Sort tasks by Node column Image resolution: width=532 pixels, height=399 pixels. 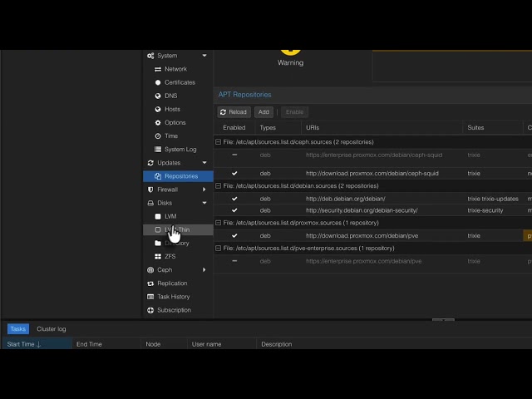coord(164,344)
